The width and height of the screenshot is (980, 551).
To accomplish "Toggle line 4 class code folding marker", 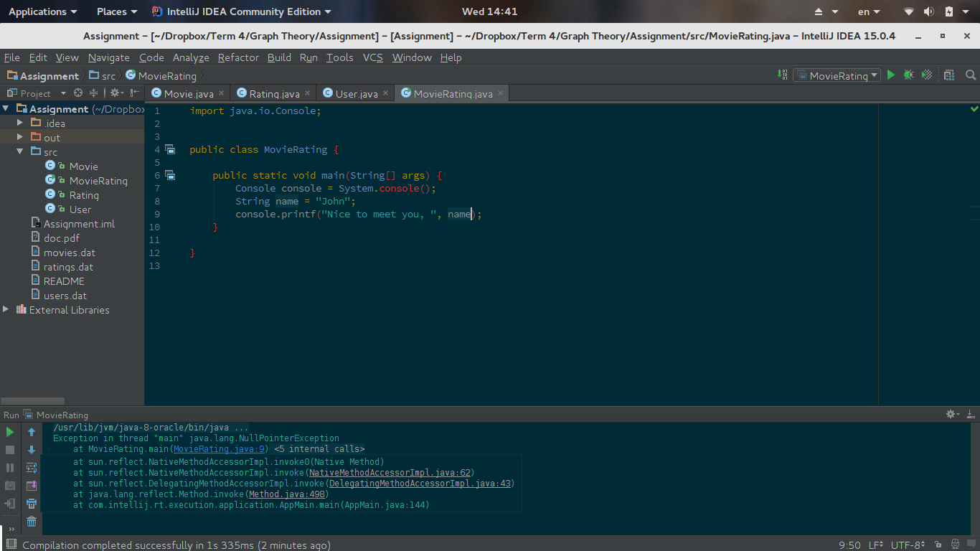I will tap(170, 149).
